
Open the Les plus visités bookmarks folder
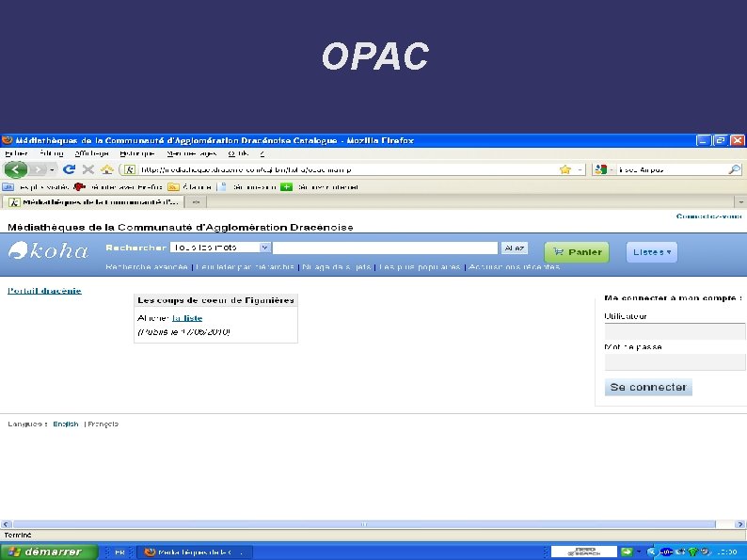tap(36, 187)
